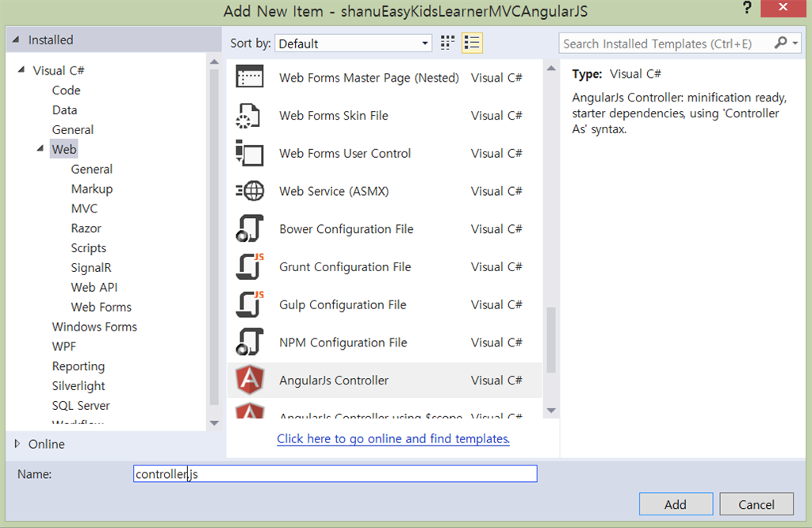The width and height of the screenshot is (812, 528).
Task: Select Web API category in the tree
Action: (x=94, y=287)
